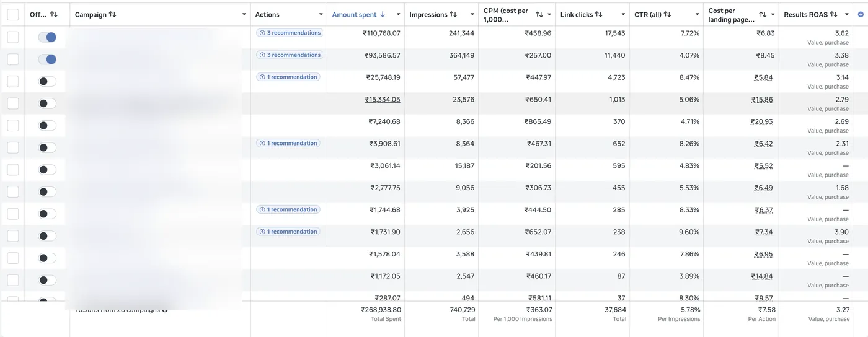The height and width of the screenshot is (337, 868).
Task: View 1 recommendation in the ₹3,908.61 row
Action: click(288, 143)
